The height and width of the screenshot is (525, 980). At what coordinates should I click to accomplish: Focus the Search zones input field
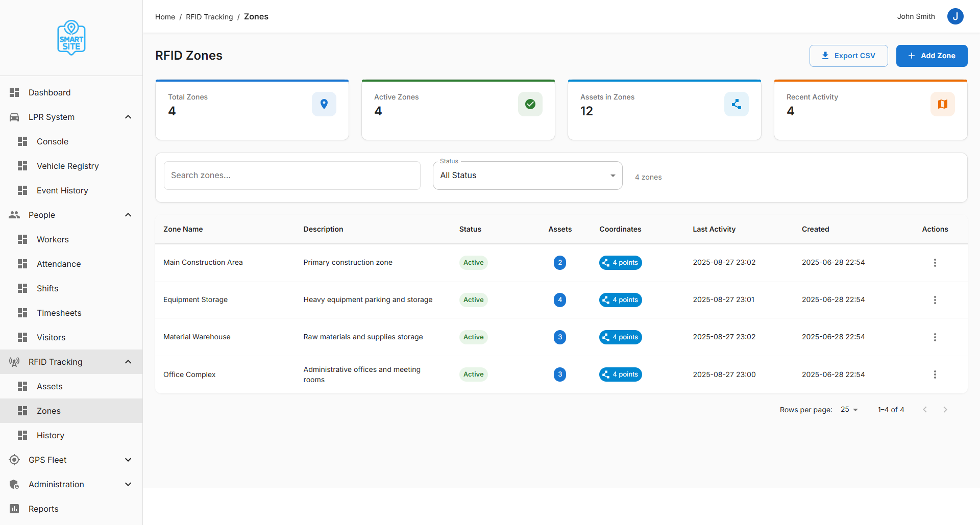click(292, 176)
